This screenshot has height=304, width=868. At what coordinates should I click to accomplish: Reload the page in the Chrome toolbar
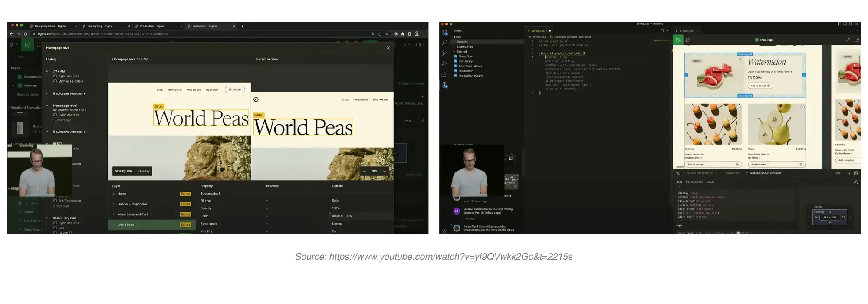click(26, 34)
